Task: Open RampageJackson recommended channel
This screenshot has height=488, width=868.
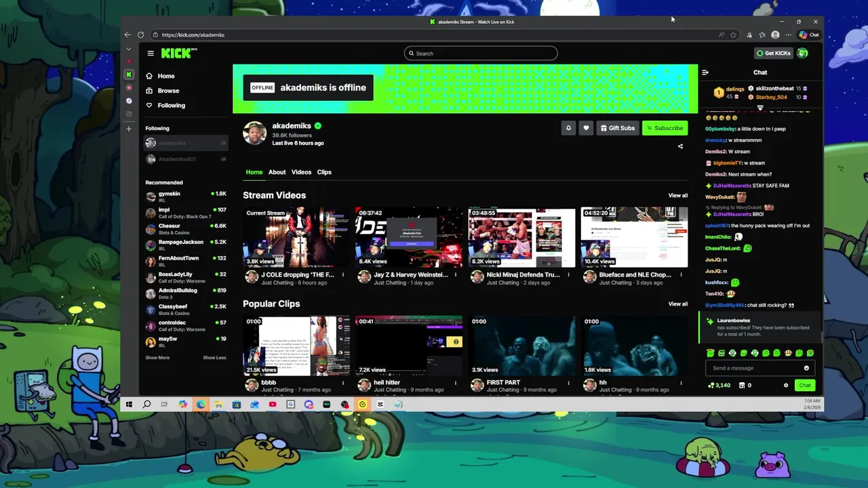Action: tap(186, 245)
